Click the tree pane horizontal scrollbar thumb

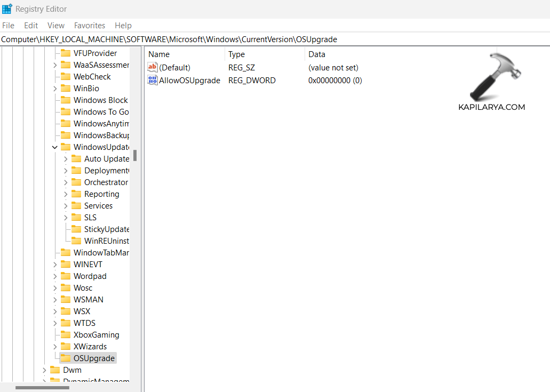(42, 387)
